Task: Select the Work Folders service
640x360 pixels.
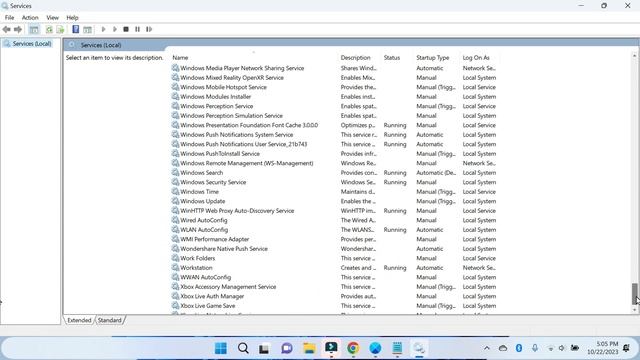Action: (x=198, y=258)
